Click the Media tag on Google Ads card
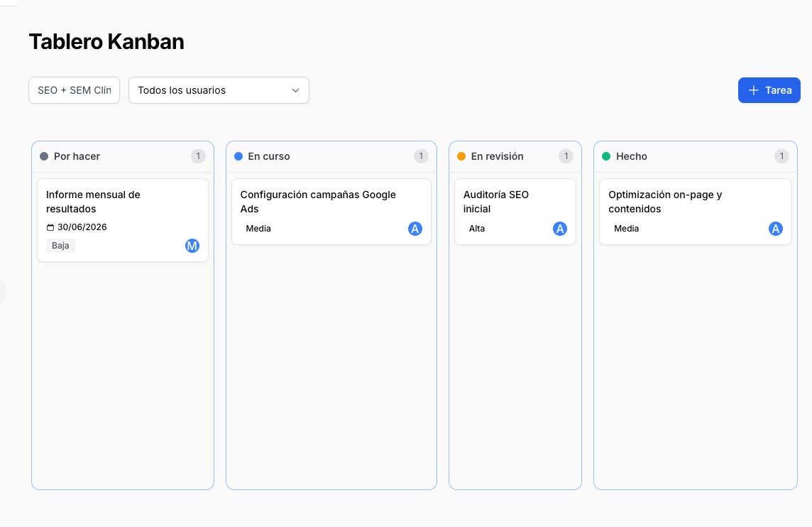The width and height of the screenshot is (812, 527). tap(258, 229)
